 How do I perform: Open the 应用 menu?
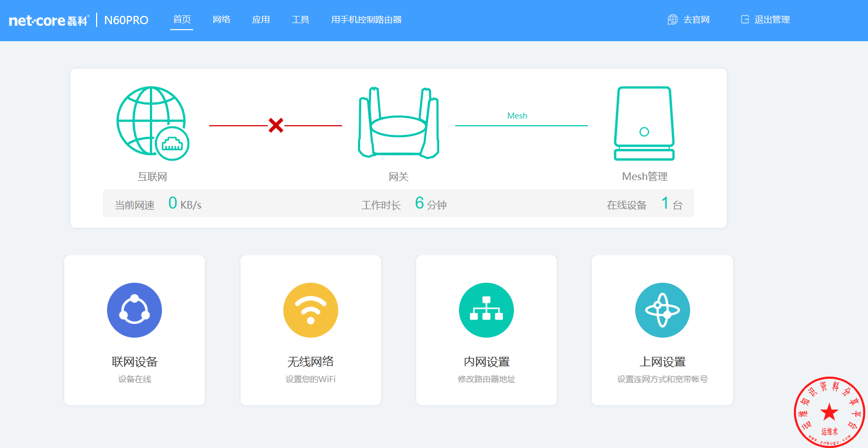(x=261, y=20)
